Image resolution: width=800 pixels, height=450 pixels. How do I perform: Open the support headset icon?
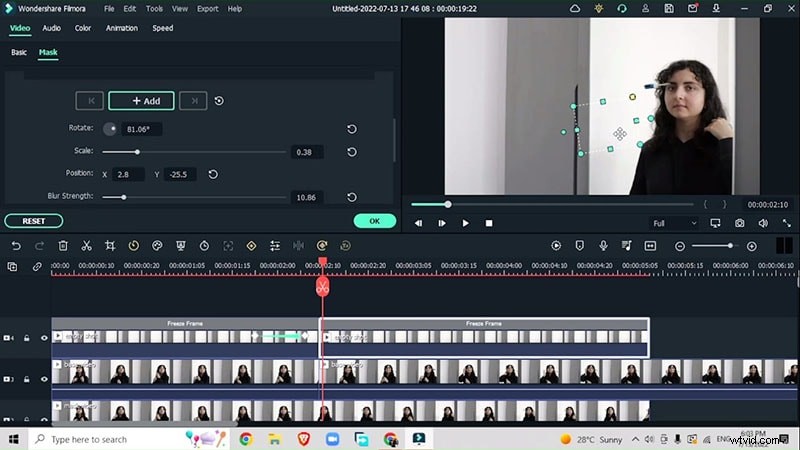click(622, 9)
